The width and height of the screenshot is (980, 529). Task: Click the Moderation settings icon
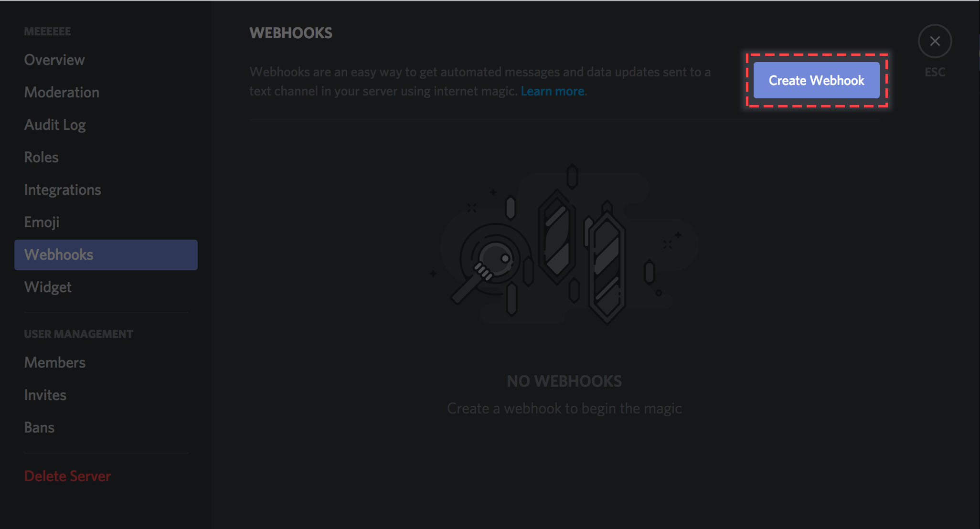(61, 92)
